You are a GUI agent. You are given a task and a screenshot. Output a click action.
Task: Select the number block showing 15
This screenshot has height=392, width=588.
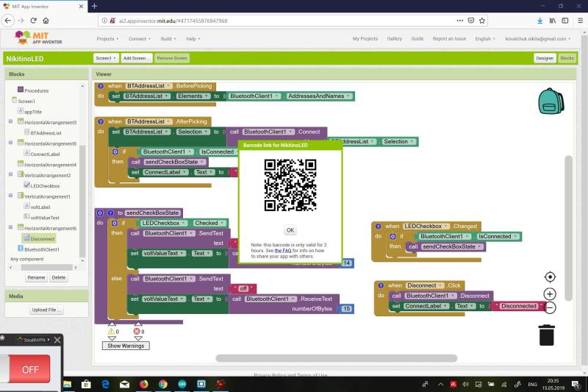346,309
